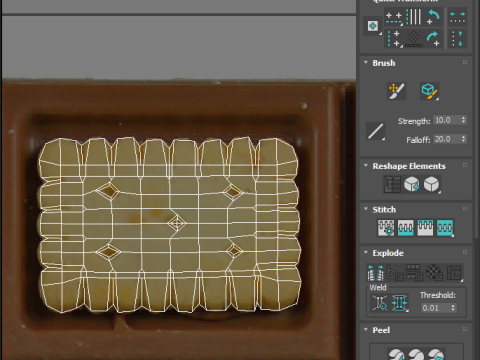Image resolution: width=480 pixels, height=360 pixels.
Task: Click the Falloff spinner arrows
Action: point(463,139)
